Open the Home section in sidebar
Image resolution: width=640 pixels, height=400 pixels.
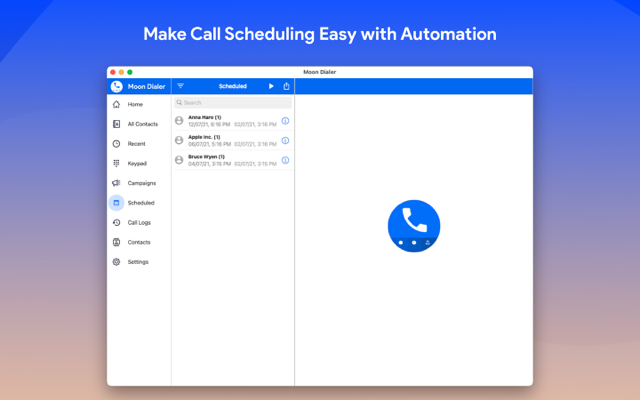pyautogui.click(x=134, y=104)
